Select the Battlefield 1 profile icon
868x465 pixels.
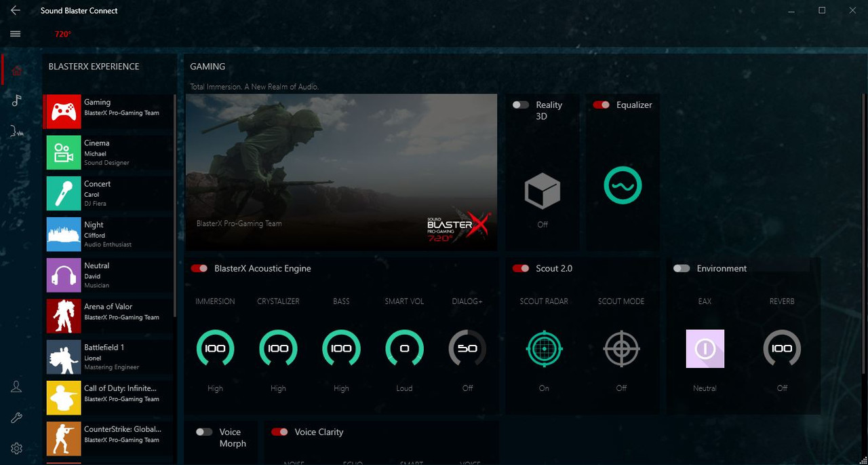64,356
